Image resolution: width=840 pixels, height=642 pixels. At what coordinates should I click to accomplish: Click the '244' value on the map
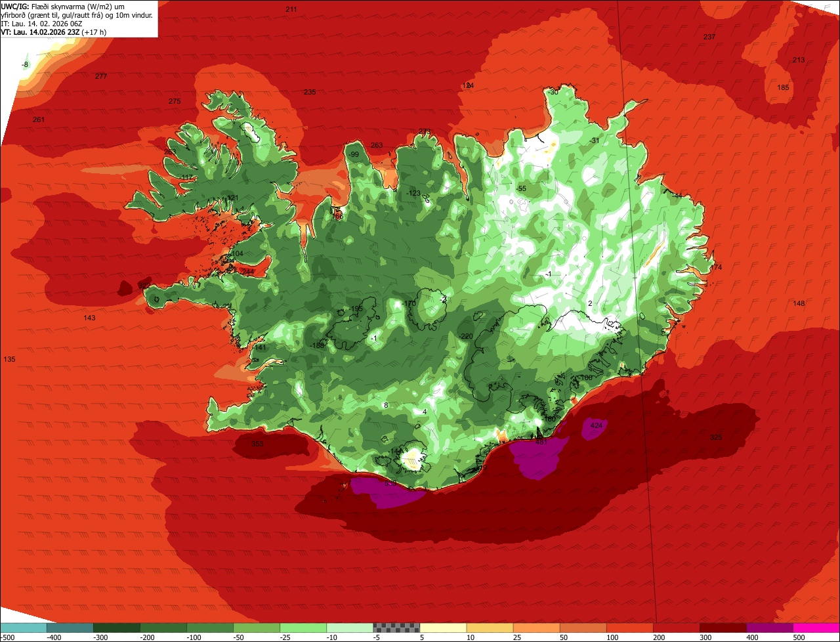(x=247, y=272)
